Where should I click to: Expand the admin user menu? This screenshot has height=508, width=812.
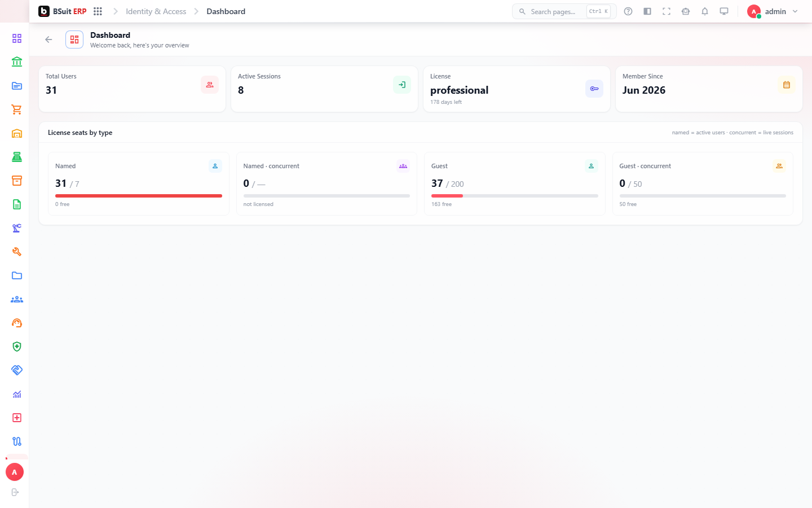[x=773, y=11]
